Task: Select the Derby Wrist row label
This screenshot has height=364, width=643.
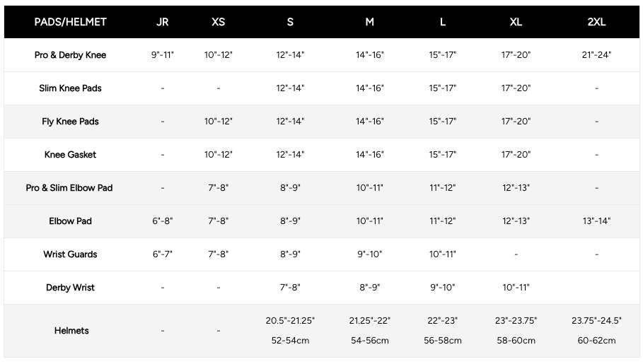Action: (70, 288)
